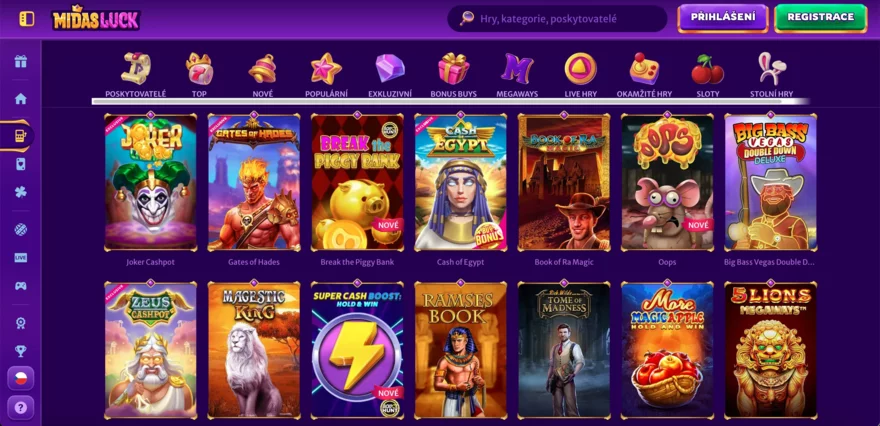The image size is (880, 426).
Task: Select the Megaways category tab
Action: [517, 75]
